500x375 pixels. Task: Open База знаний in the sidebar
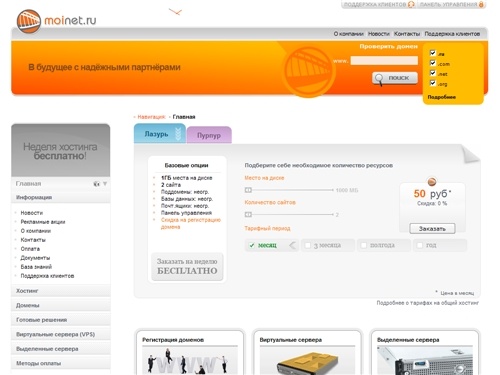[x=36, y=267]
